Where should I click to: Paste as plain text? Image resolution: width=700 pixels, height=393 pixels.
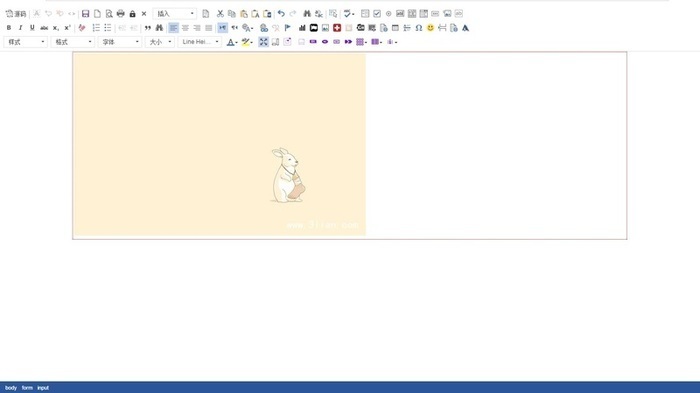point(255,14)
